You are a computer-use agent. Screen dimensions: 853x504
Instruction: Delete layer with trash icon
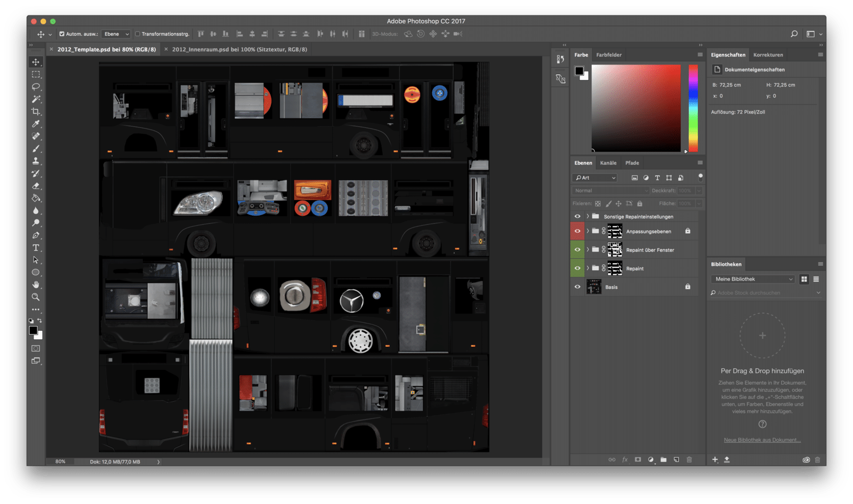[x=689, y=459]
